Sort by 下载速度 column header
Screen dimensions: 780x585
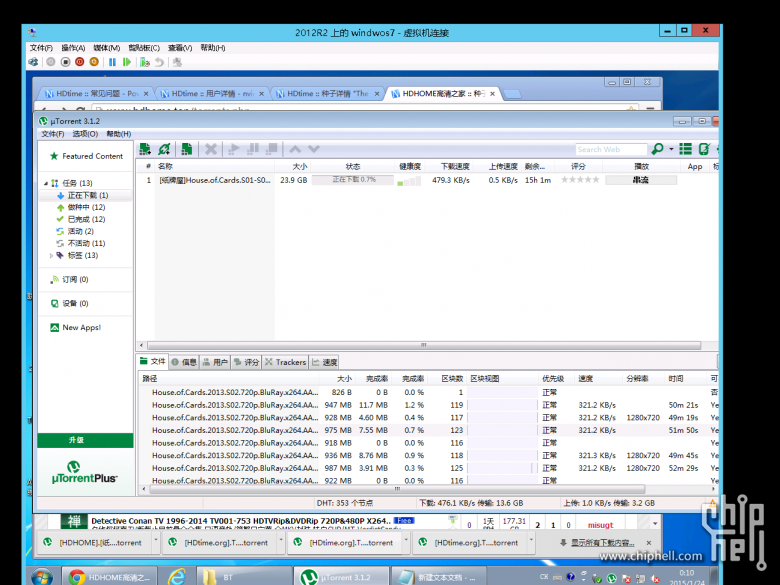point(455,166)
